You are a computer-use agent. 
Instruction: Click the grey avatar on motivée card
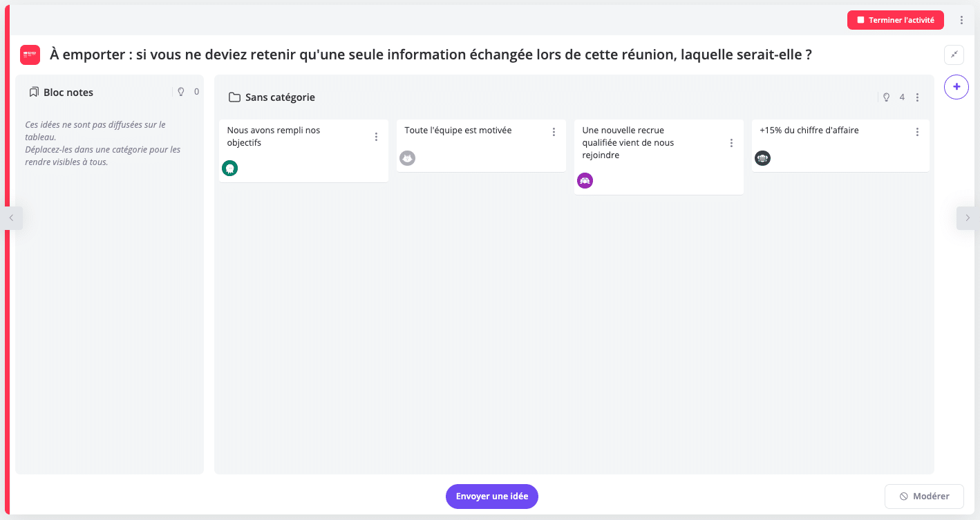click(x=408, y=158)
